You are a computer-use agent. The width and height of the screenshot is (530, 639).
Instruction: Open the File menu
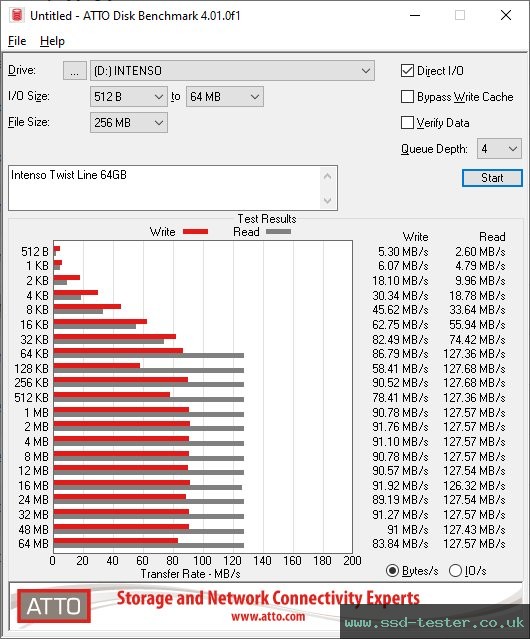[17, 41]
